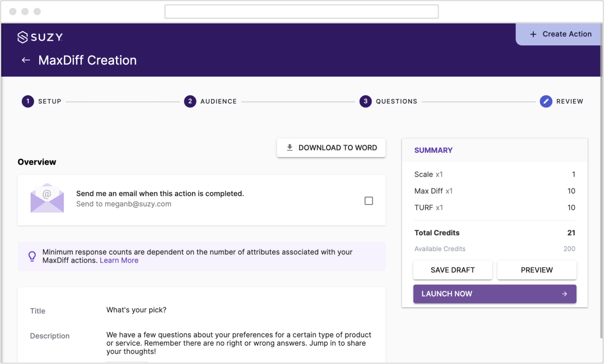The image size is (604, 364).
Task: Click the plus icon in Create Action
Action: [533, 34]
